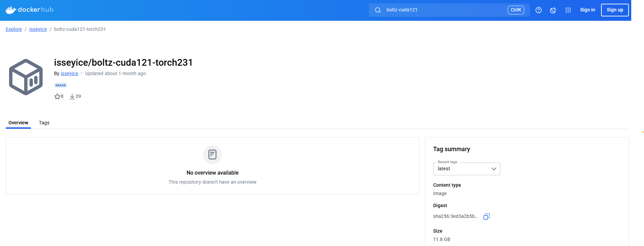The height and width of the screenshot is (246, 644).
Task: Click the Digest label
Action: tap(440, 205)
